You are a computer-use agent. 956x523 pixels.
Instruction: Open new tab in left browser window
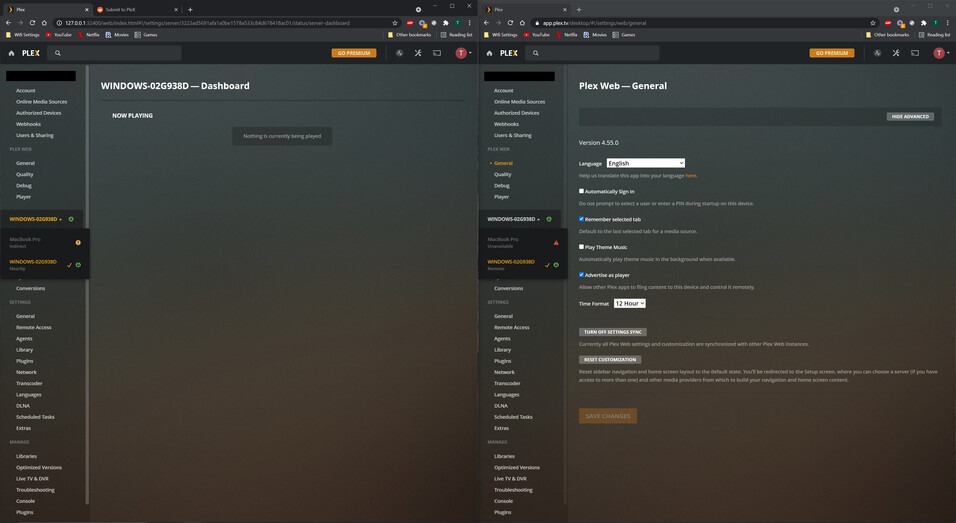[x=190, y=9]
